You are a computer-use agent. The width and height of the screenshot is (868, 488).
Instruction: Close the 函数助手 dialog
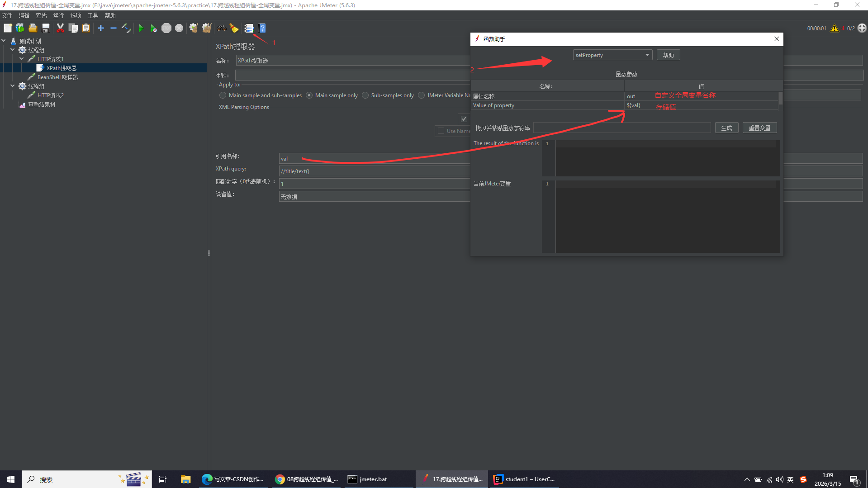[x=777, y=39]
